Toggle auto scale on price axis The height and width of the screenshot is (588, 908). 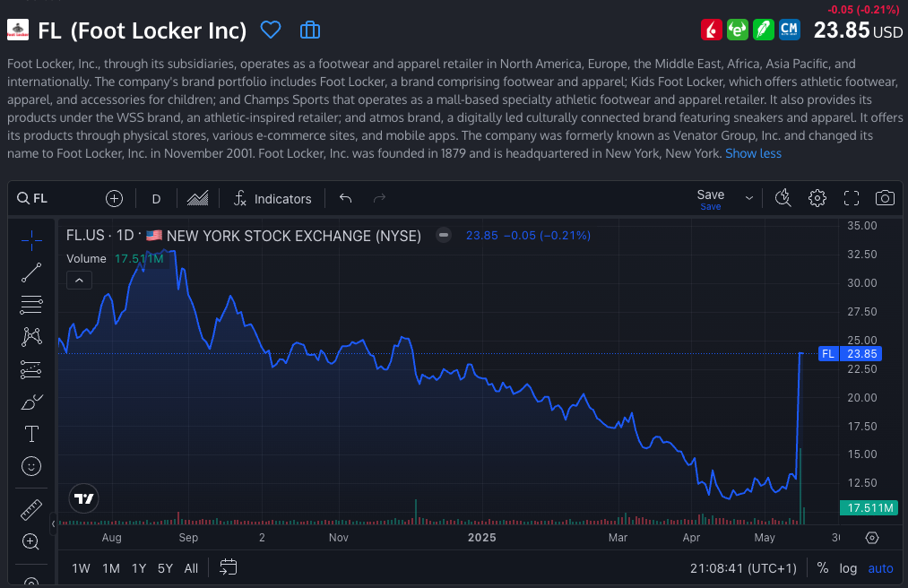(x=880, y=567)
